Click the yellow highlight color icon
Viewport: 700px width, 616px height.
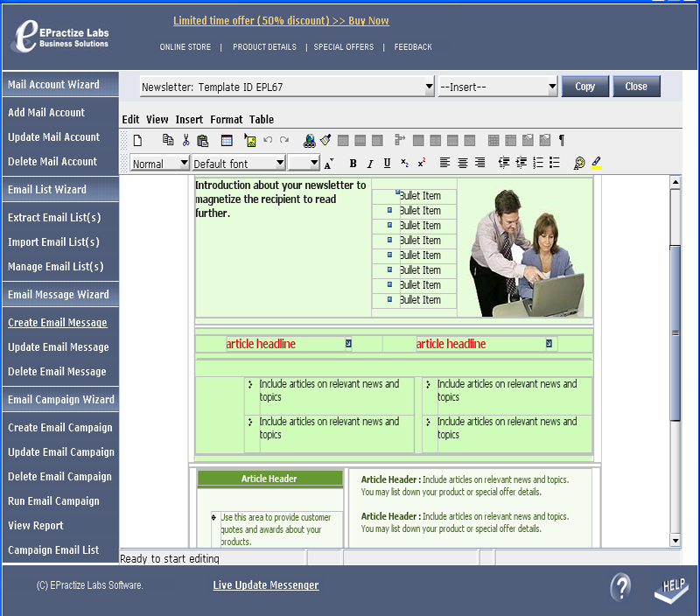coord(597,164)
